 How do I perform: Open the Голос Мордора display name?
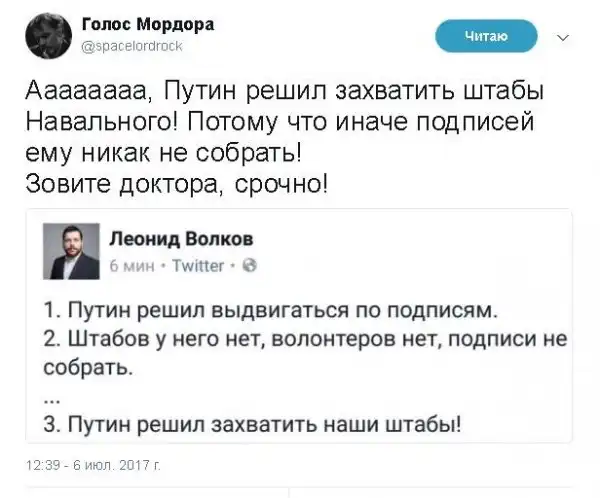point(145,24)
